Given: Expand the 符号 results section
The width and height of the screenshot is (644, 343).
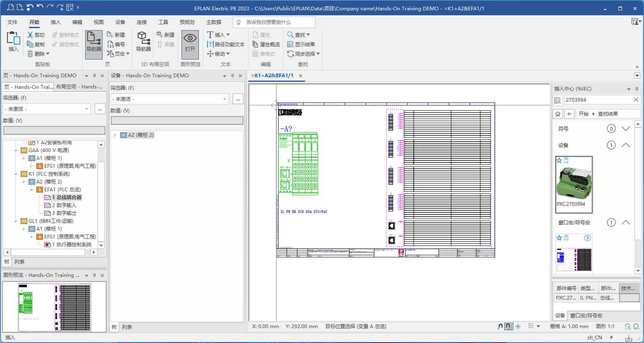Looking at the screenshot, I should pyautogui.click(x=626, y=129).
